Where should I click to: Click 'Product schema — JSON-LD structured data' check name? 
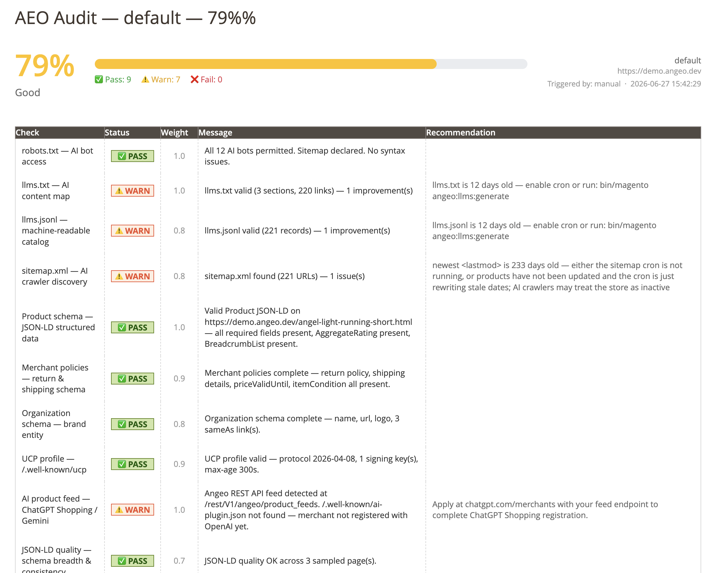coord(58,327)
